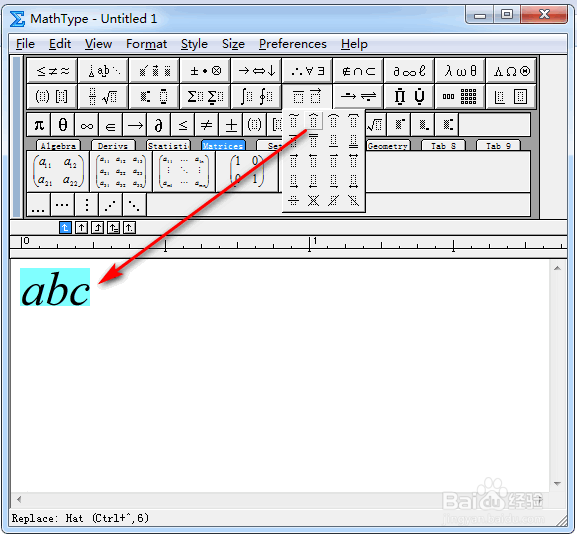Open integral templates palette
The width and height of the screenshot is (577, 539).
coord(256,96)
